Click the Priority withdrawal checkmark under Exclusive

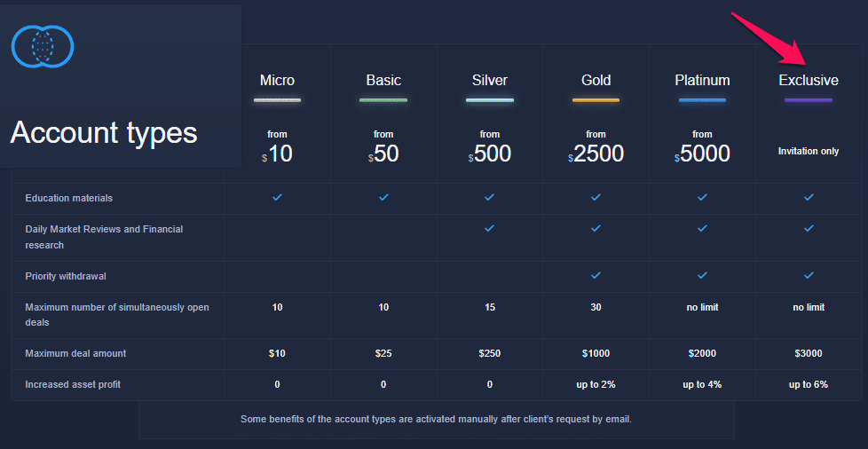point(809,275)
